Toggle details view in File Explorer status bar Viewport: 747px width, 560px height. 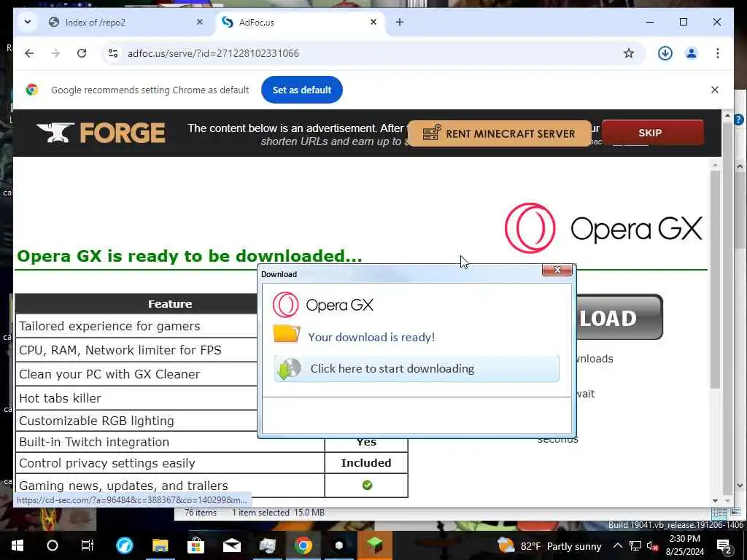(719, 513)
